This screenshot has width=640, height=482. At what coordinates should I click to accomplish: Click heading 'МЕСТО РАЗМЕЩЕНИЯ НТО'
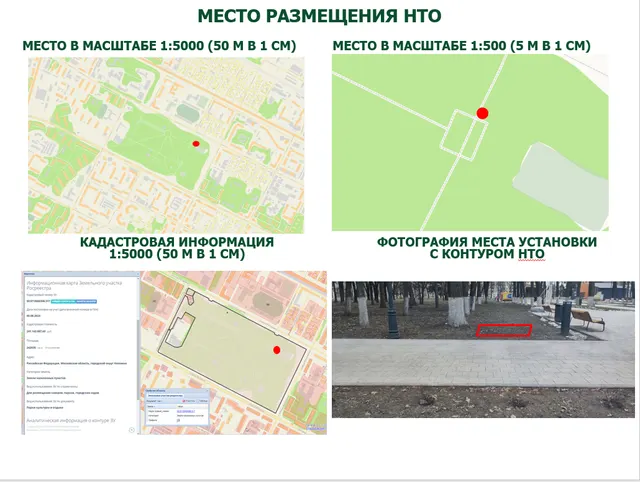[319, 16]
